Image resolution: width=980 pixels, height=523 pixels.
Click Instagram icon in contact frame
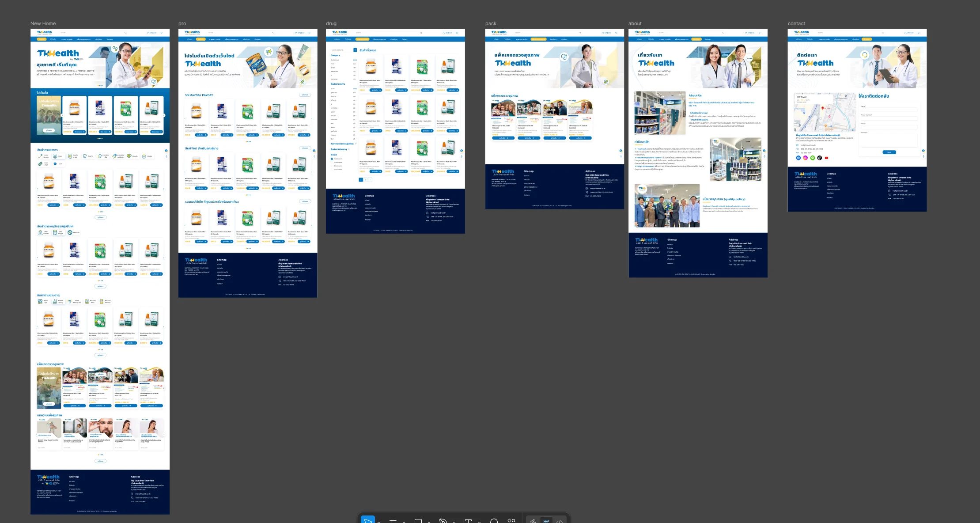click(x=805, y=158)
